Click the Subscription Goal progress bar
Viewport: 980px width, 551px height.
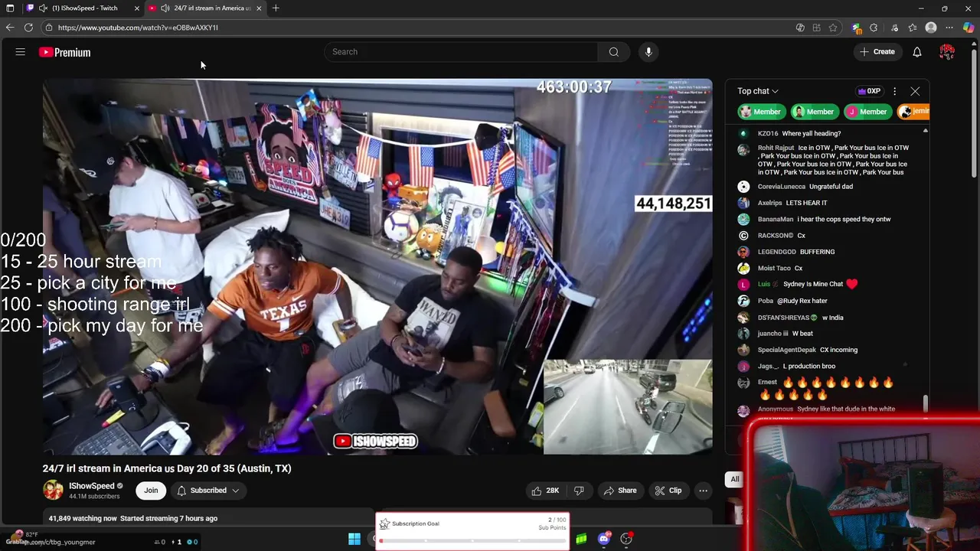472,540
